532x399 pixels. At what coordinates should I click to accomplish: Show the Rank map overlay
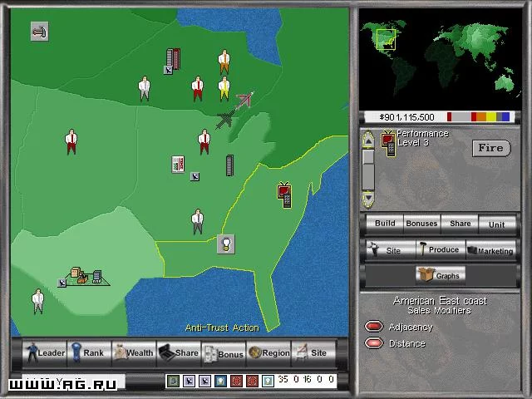89,353
